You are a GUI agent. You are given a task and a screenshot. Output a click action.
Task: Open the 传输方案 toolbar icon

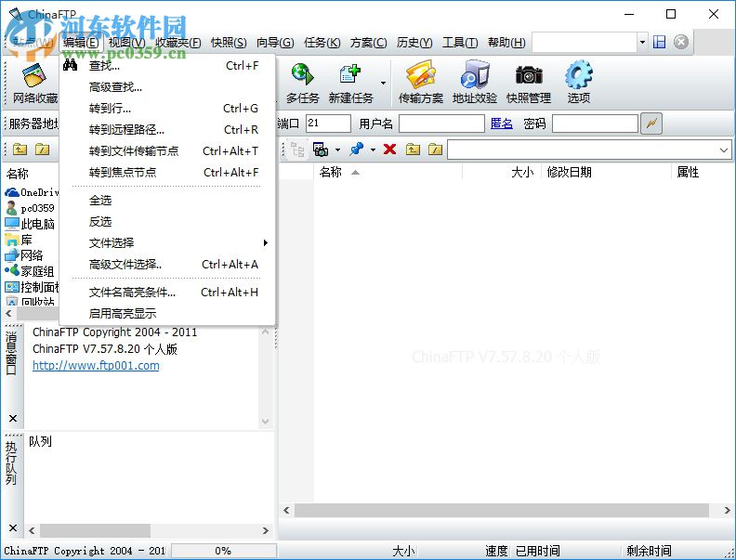(x=421, y=83)
